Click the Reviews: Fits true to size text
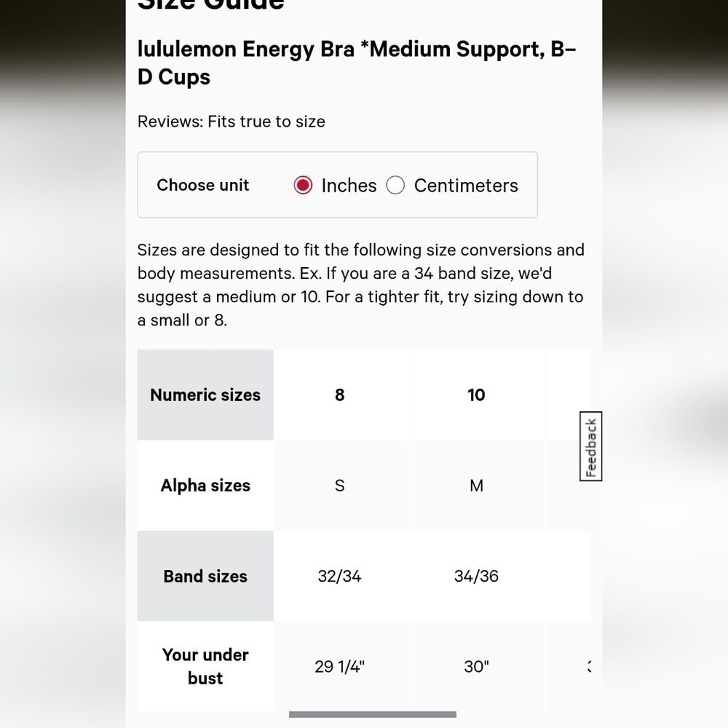Viewport: 728px width, 728px height. [232, 122]
